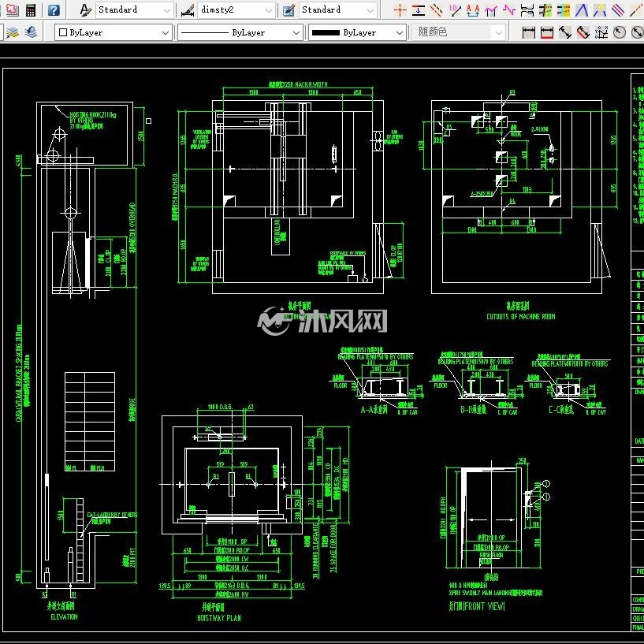Select the Aligned dimension tool
The image size is (644, 644).
tap(564, 32)
